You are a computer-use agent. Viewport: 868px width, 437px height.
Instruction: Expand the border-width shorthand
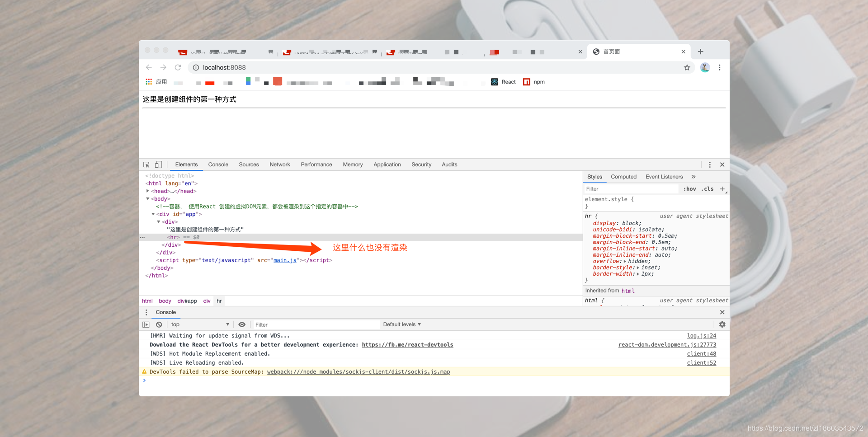click(638, 274)
